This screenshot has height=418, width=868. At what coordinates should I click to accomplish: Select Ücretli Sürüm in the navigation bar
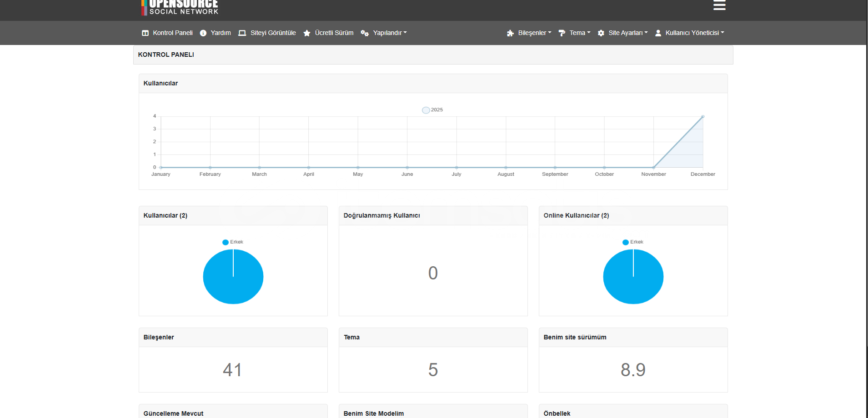tap(334, 33)
